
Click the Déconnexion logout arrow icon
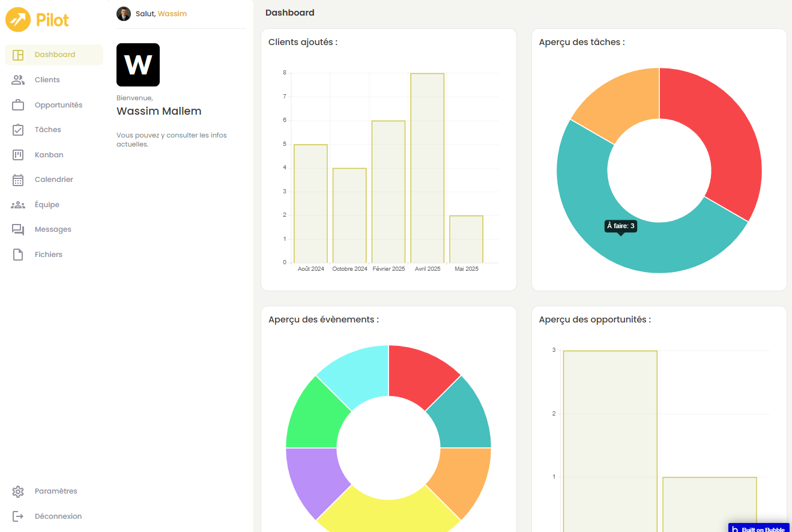pos(18,516)
